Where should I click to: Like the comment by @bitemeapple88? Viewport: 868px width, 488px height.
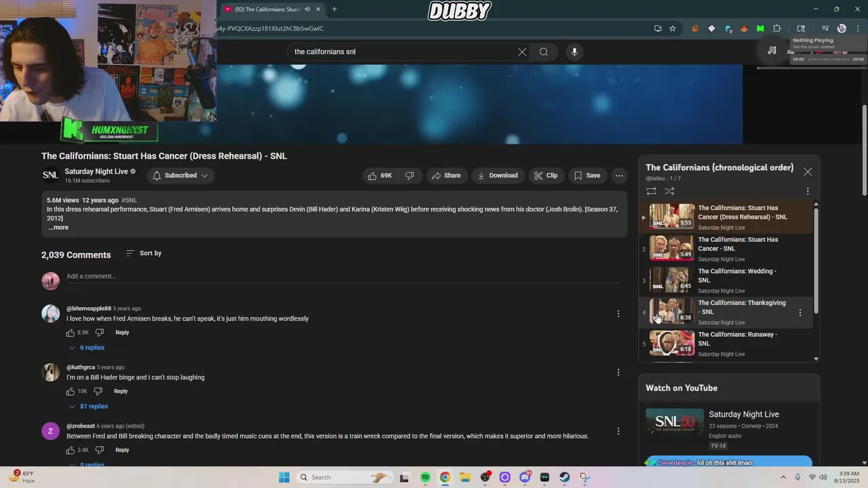(x=71, y=333)
